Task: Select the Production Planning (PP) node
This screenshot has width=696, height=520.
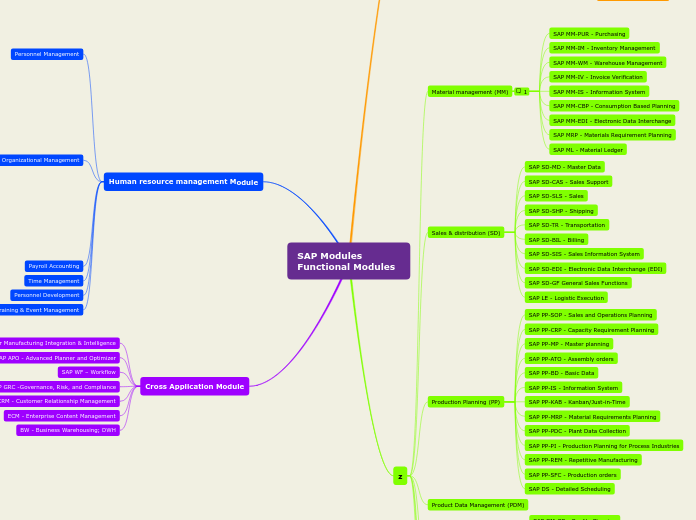Action: [466, 402]
